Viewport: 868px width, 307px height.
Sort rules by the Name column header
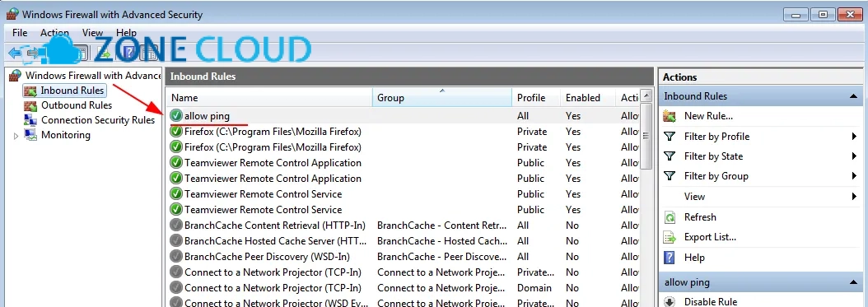(269, 98)
